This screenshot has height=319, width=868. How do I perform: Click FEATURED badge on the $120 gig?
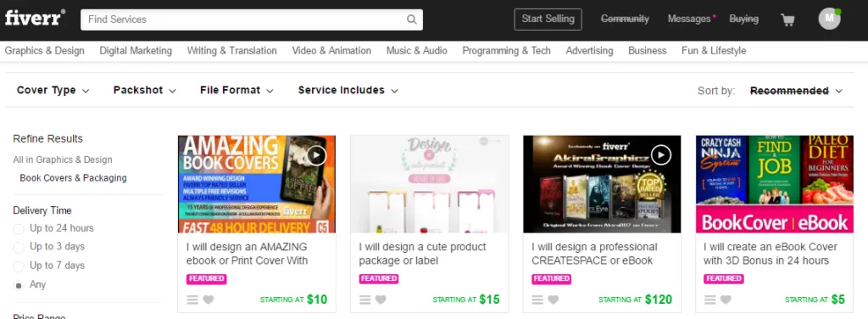click(x=552, y=278)
